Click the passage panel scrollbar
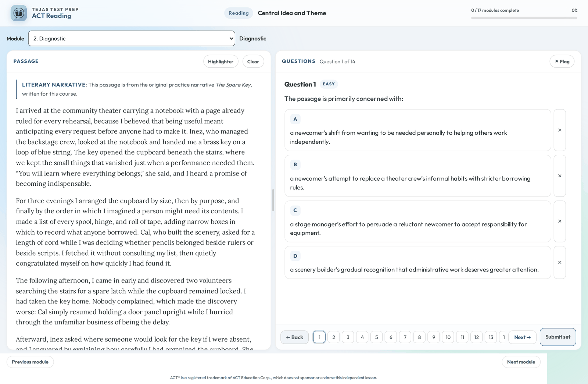 coord(273,200)
